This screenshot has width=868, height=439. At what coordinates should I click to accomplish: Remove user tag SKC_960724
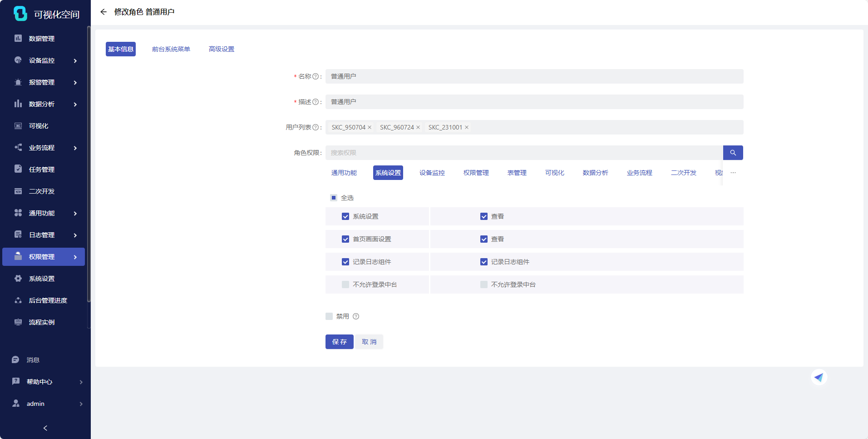tap(418, 127)
